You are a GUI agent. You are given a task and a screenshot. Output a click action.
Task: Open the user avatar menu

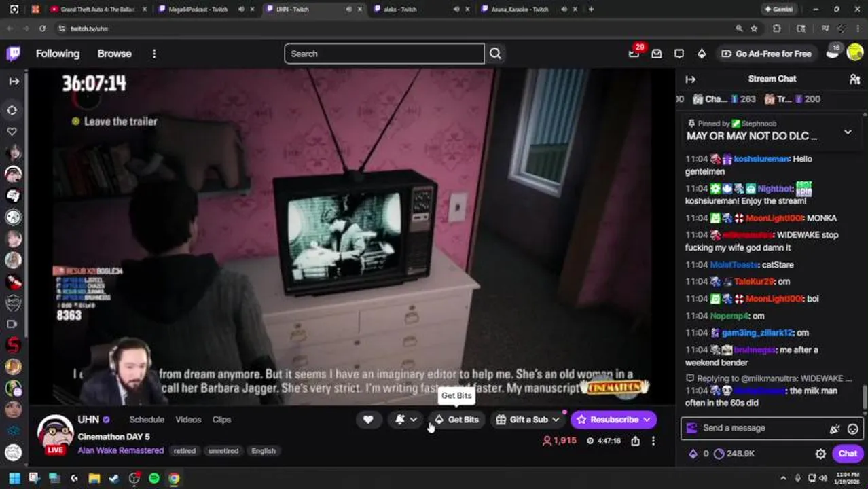click(855, 54)
